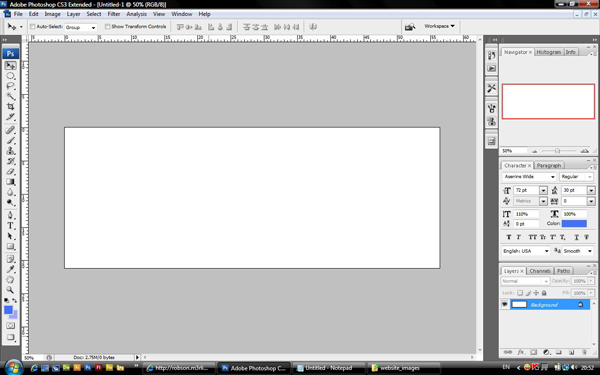Enable the Auto-Select checkbox
Image resolution: width=600 pixels, height=375 pixels.
(33, 26)
